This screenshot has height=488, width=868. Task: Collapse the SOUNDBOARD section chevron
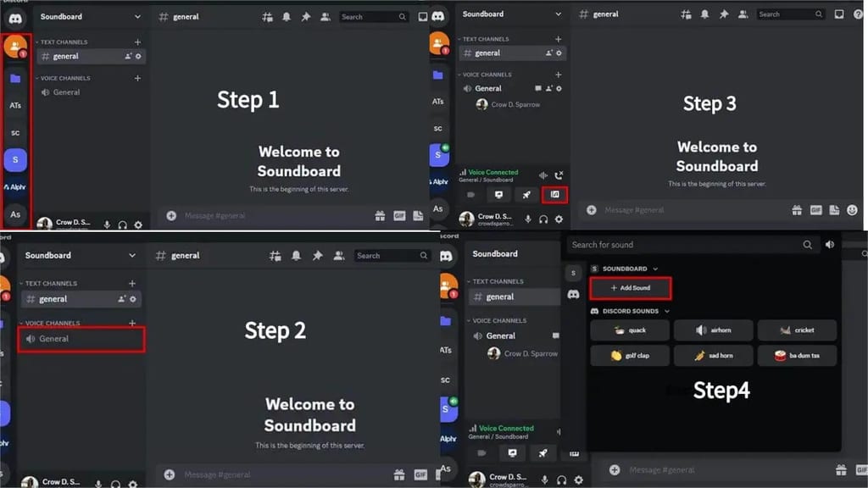coord(655,269)
